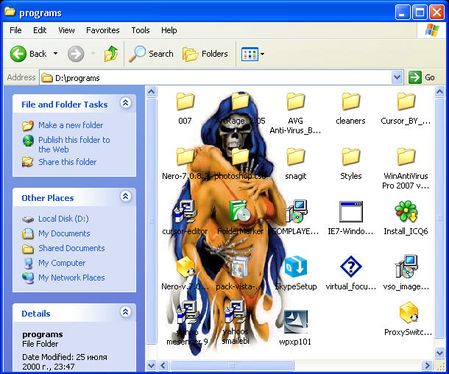449x374 pixels.
Task: Open the Search pane
Action: (151, 54)
